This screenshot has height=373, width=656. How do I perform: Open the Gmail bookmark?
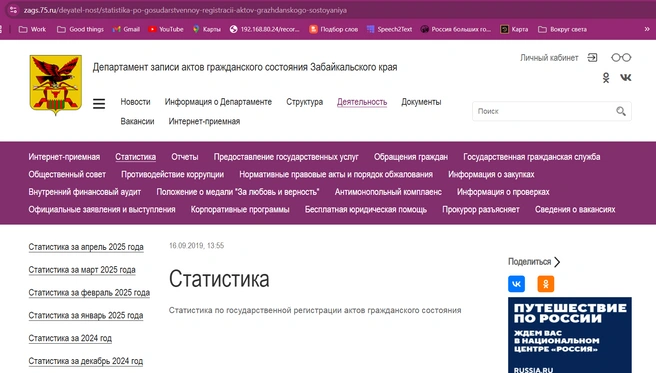126,29
